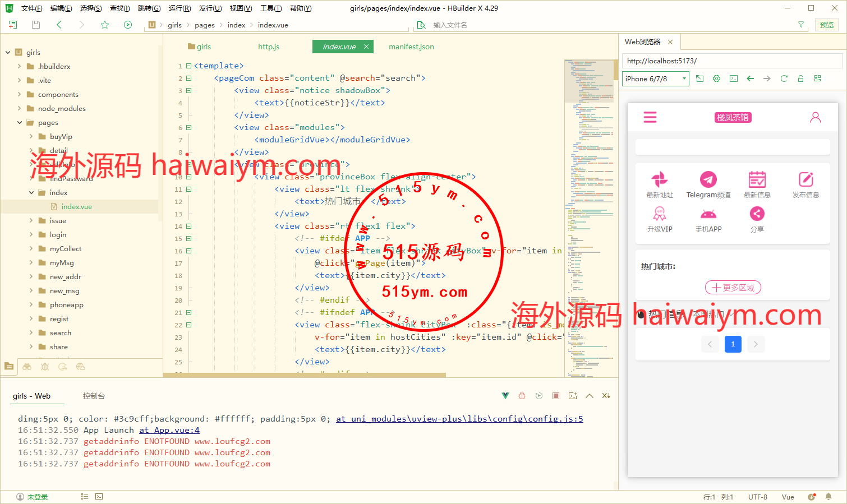The width and height of the screenshot is (847, 504).
Task: Toggle the lock icon in browser toolbar
Action: pyautogui.click(x=800, y=78)
